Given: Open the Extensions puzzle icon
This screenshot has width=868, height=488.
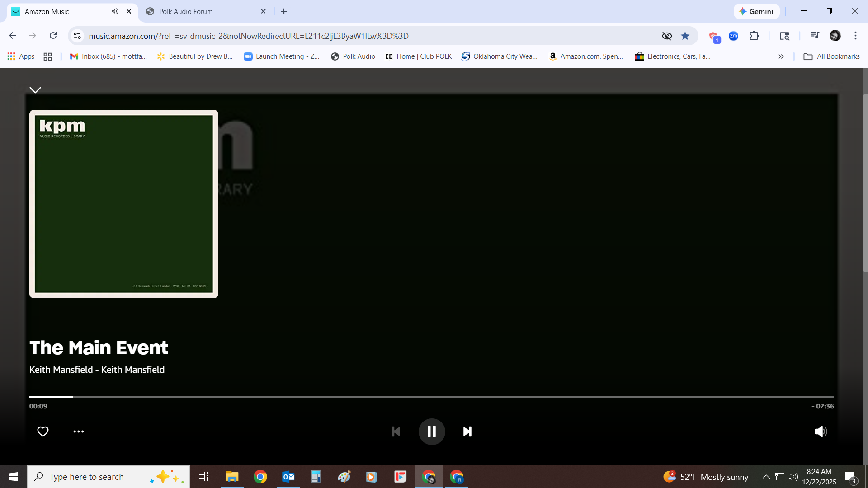Looking at the screenshot, I should point(754,36).
